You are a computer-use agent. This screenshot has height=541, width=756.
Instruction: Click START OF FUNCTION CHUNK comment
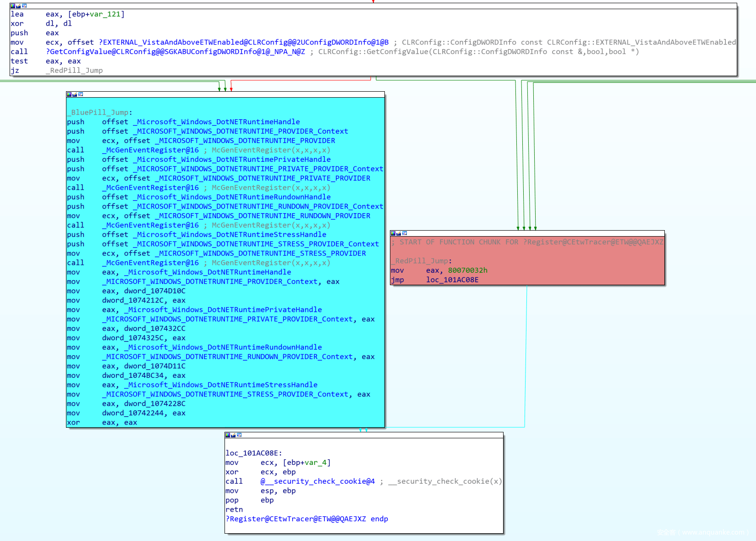(527, 242)
